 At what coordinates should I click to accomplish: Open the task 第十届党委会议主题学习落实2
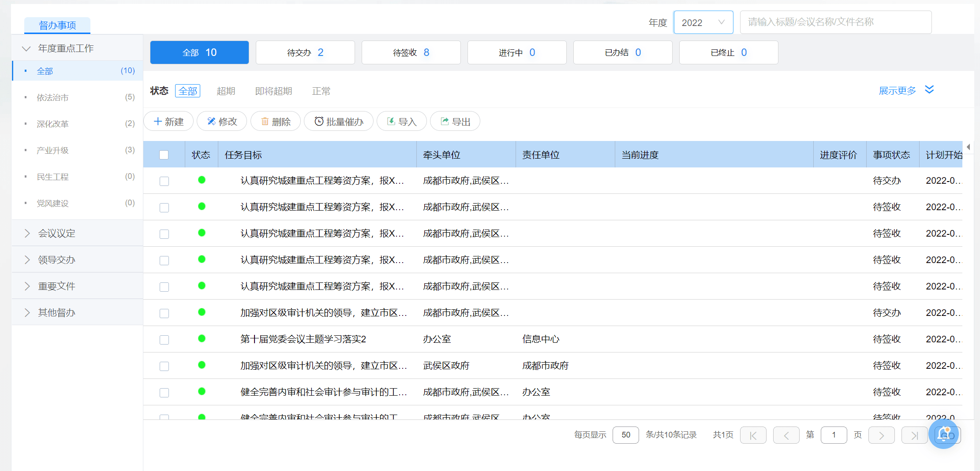coord(303,339)
